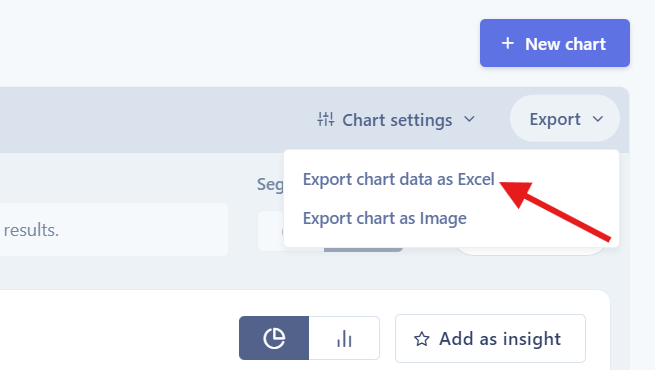
Task: Click the rounded control hidden below the export menu
Action: 530,251
